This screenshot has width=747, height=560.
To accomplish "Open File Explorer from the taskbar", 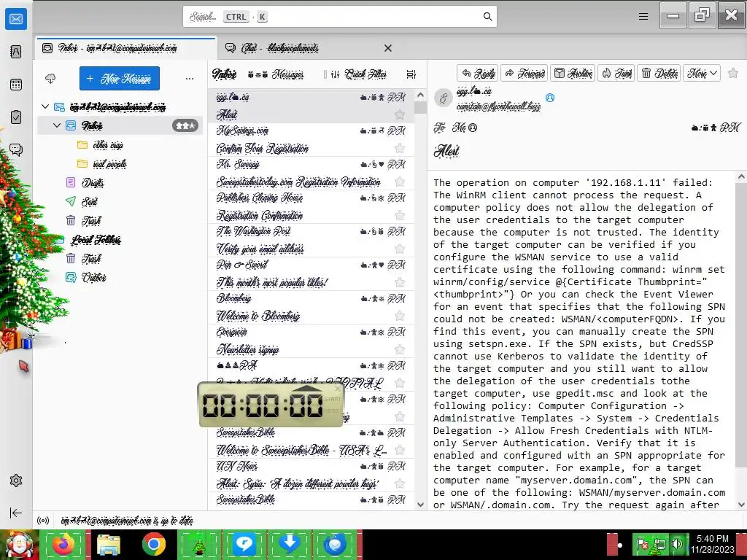I will 109,544.
